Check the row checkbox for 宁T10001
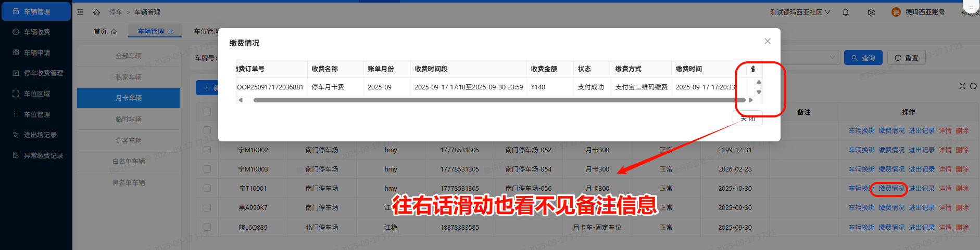This screenshot has width=980, height=250. [207, 188]
